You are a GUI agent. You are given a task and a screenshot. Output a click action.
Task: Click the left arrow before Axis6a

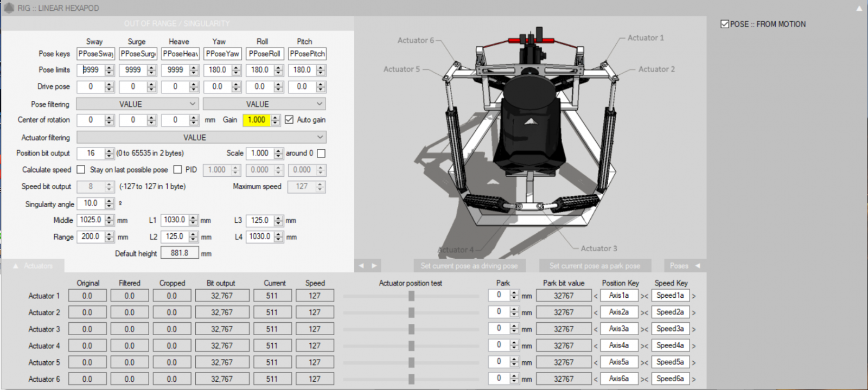tap(596, 380)
